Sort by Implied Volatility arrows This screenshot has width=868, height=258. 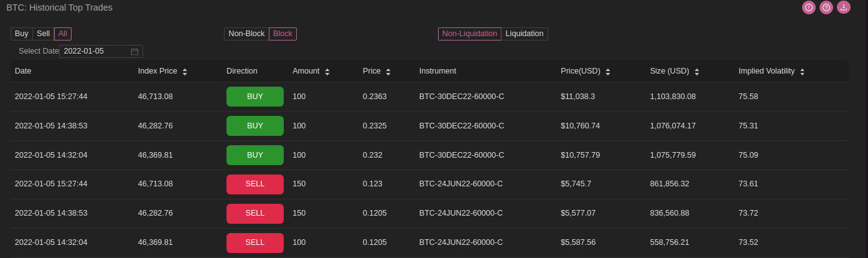click(x=803, y=72)
